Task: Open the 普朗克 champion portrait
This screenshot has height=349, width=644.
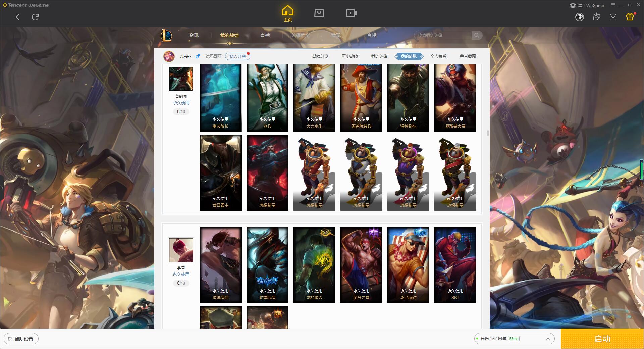Action: point(181,79)
